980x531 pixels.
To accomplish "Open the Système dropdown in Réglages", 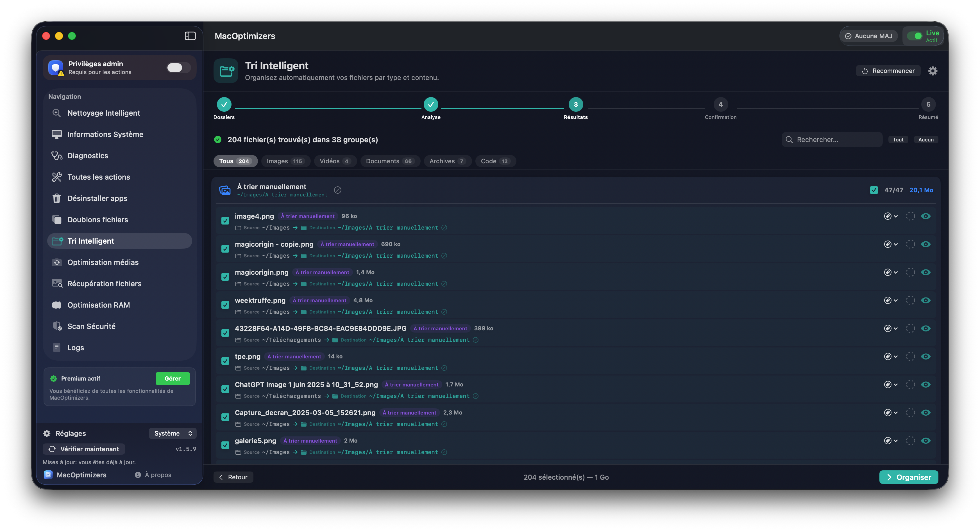I will click(173, 433).
